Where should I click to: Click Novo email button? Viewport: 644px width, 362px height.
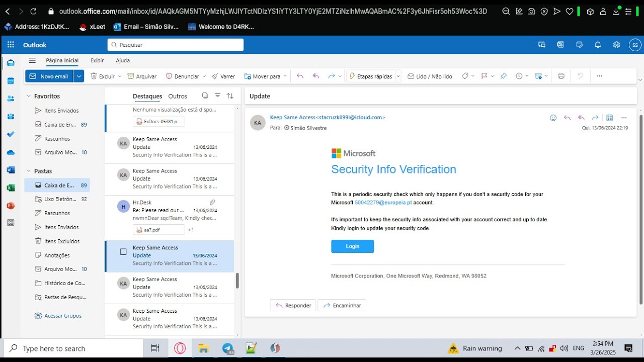[x=49, y=76]
